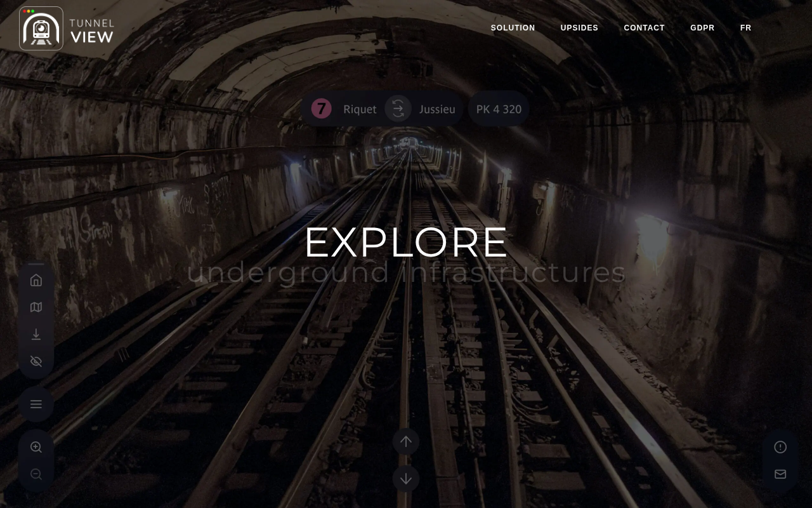The image size is (812, 508).
Task: Zoom in with the magnifier plus
Action: (x=36, y=447)
